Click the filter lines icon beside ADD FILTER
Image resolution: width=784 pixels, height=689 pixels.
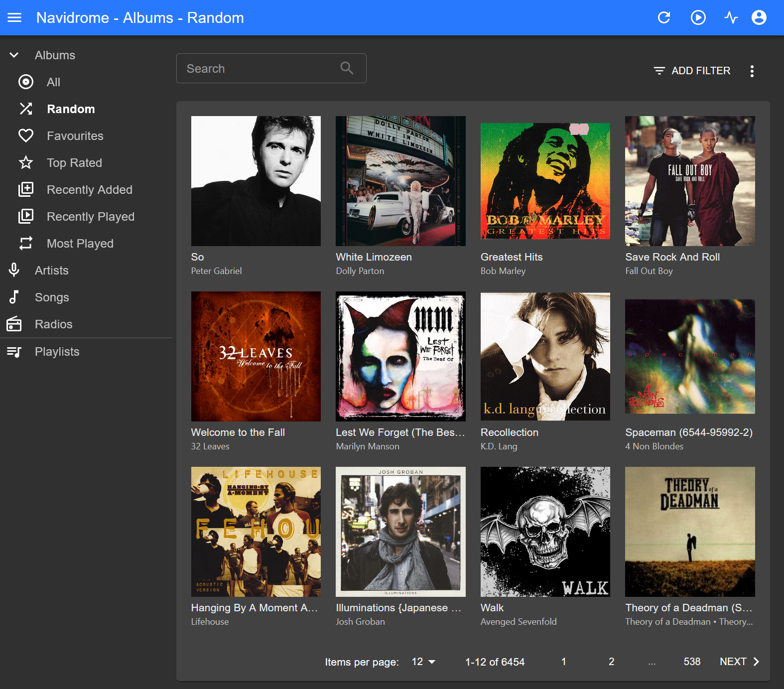pos(659,71)
